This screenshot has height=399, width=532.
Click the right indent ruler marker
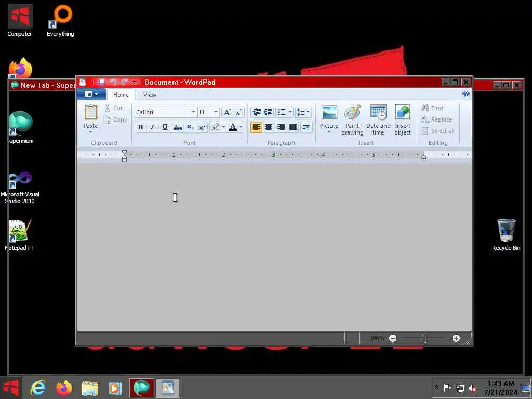tap(423, 157)
